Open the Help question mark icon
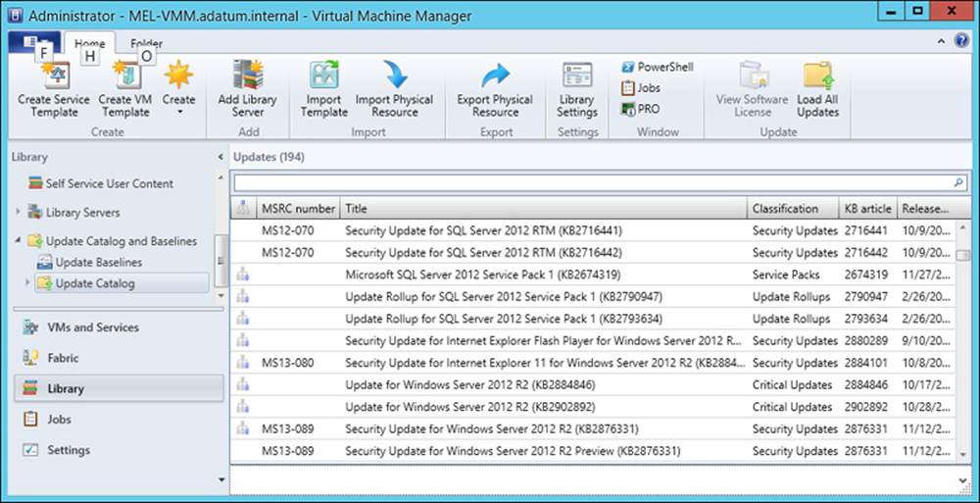This screenshot has height=503, width=980. [x=962, y=40]
